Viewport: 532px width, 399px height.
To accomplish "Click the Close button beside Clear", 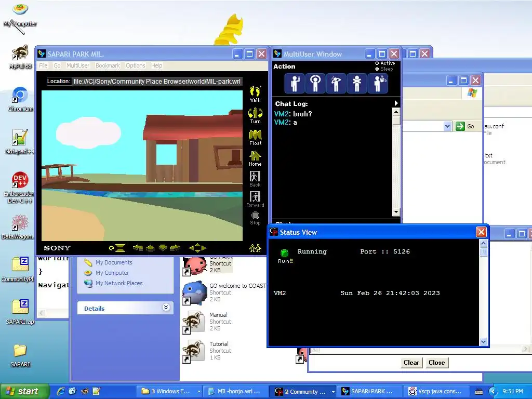I will [436, 362].
